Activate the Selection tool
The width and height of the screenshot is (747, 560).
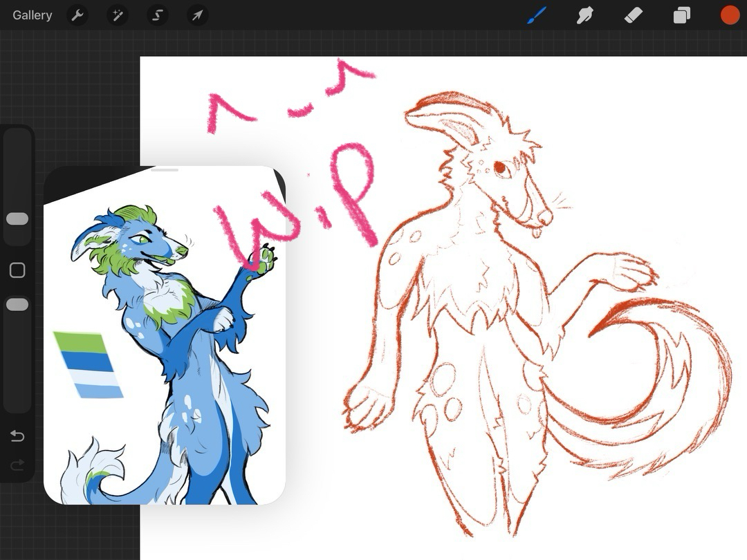click(158, 15)
